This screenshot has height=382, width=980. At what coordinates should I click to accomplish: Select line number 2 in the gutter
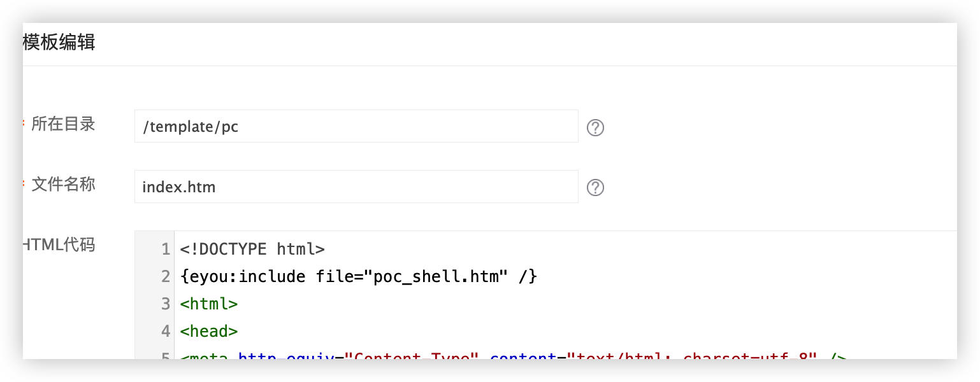coord(165,276)
